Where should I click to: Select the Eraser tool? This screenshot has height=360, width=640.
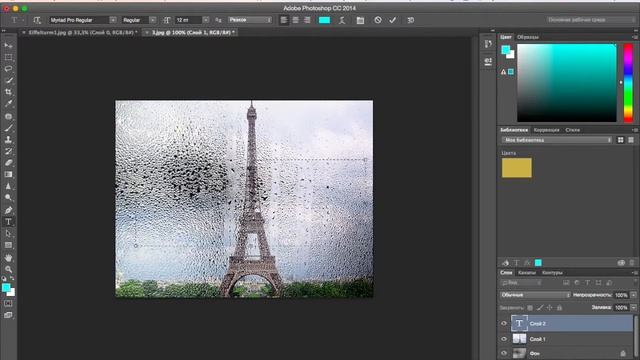(x=8, y=162)
